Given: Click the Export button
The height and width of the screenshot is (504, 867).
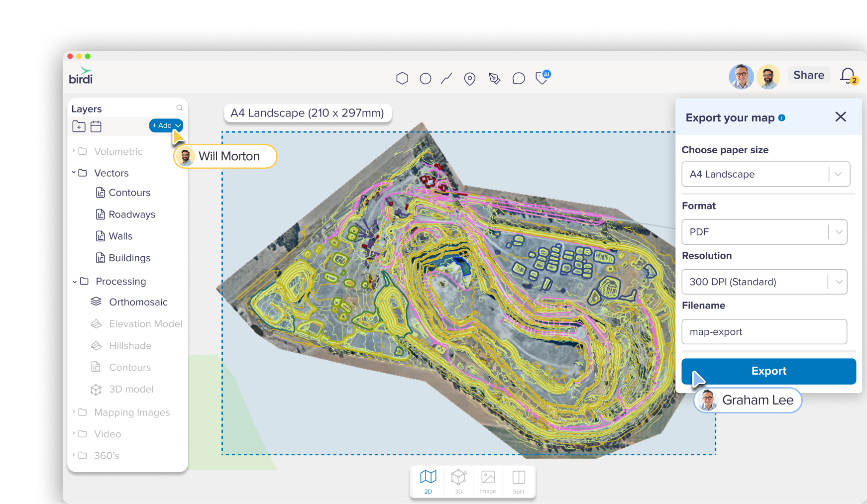Looking at the screenshot, I should [768, 371].
